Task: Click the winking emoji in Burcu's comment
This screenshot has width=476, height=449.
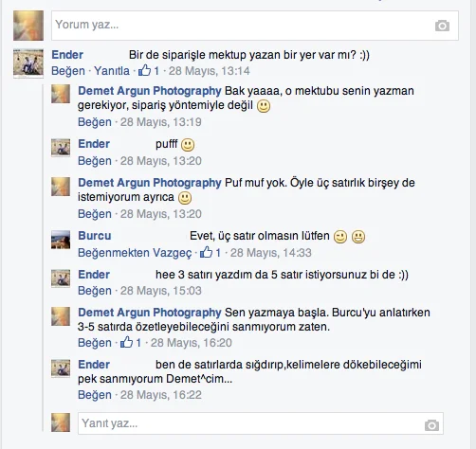Action: tap(340, 237)
